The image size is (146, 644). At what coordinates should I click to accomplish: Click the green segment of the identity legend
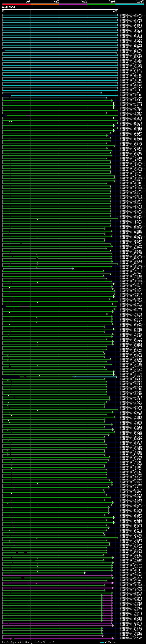pyautogui.click(x=101, y=4)
